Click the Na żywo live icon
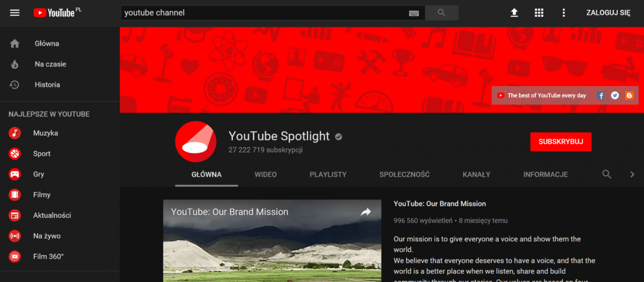Viewport: 644px width, 282px height. click(x=14, y=236)
